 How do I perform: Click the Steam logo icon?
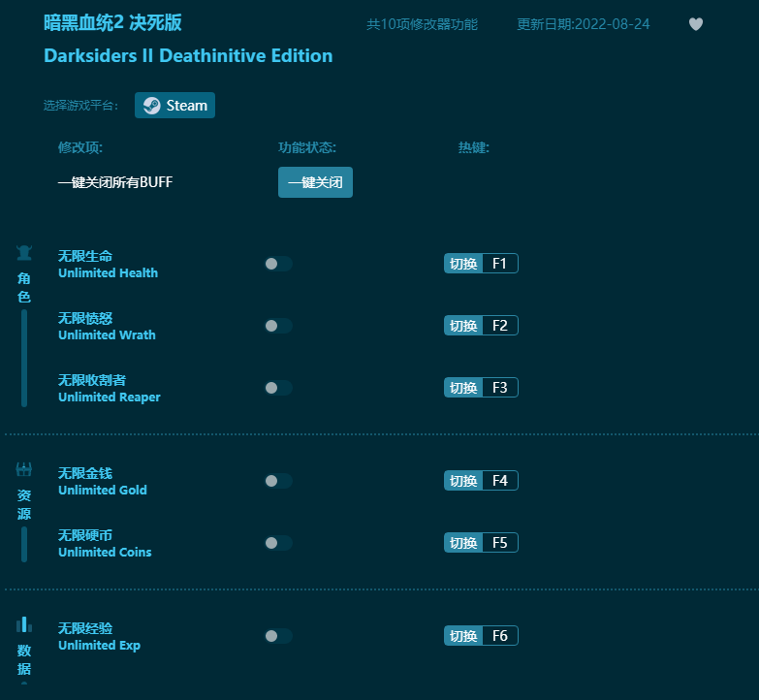(151, 106)
